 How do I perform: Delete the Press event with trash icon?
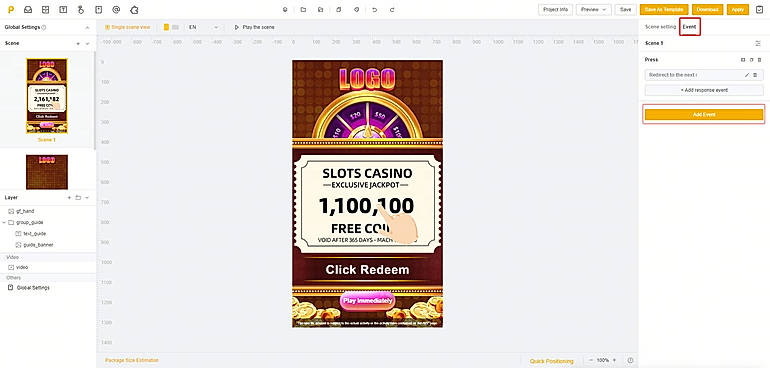[759, 59]
